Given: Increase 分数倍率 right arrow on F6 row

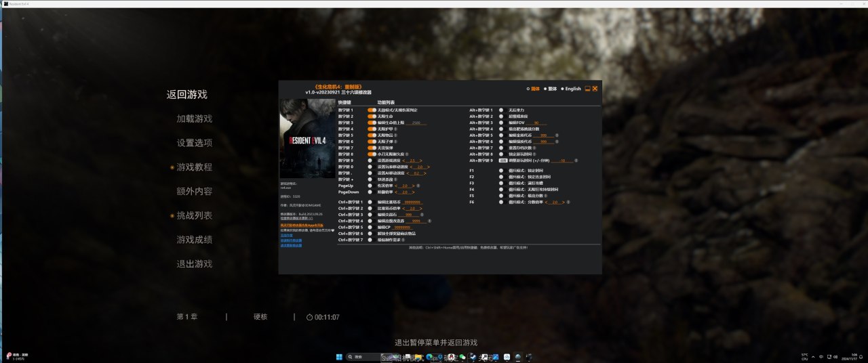Looking at the screenshot, I should 563,202.
